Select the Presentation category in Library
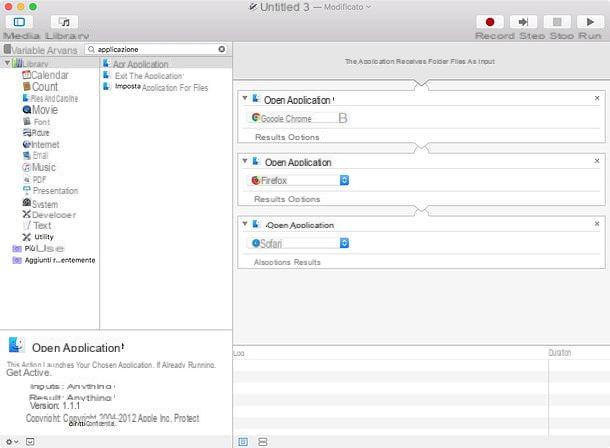Image resolution: width=610 pixels, height=448 pixels. pyautogui.click(x=51, y=191)
